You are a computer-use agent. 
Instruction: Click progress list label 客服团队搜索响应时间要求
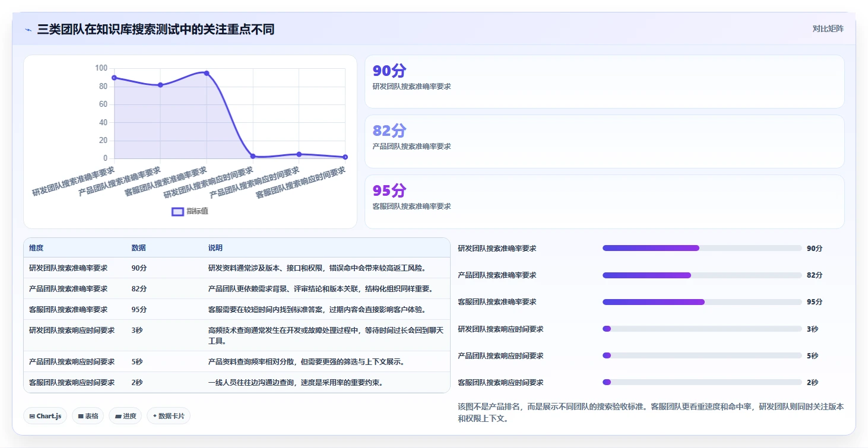[500, 383]
